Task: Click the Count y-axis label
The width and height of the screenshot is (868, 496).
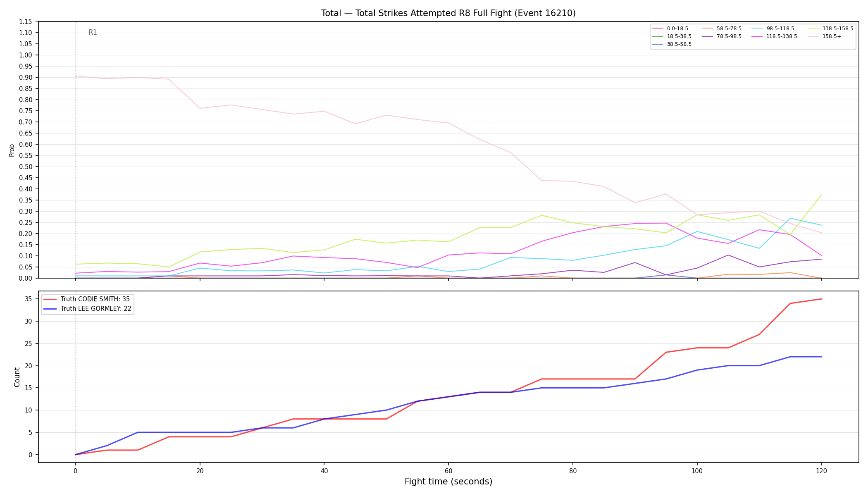Action: pyautogui.click(x=17, y=377)
